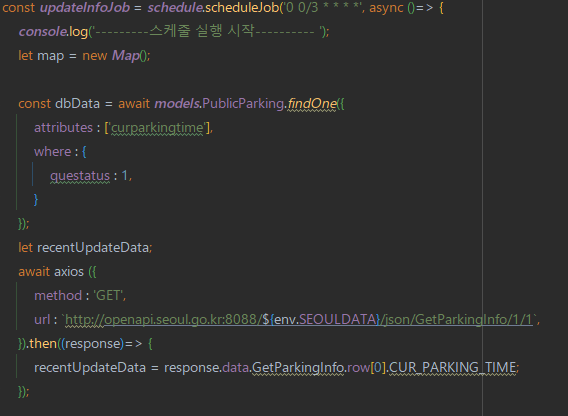The image size is (568, 416).
Task: Click console in the log statement
Action: click(x=42, y=32)
